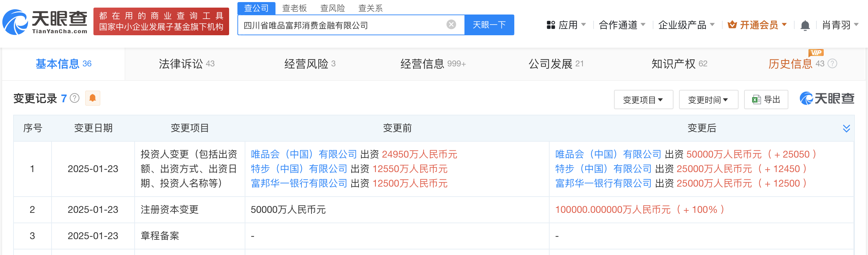Screen dimensions: 868x255
Task: Select the 查公司 search tab
Action: click(256, 8)
